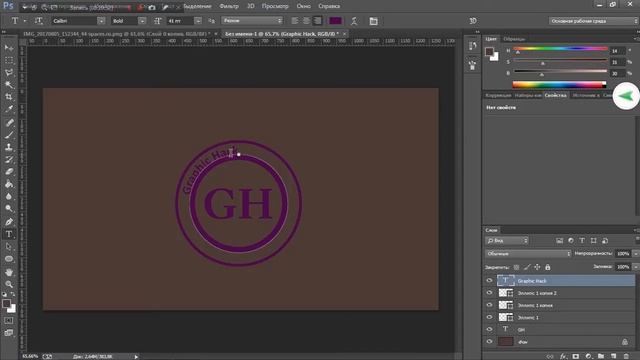Select the Hand tool
The width and height of the screenshot is (640, 360).
(x=9, y=272)
